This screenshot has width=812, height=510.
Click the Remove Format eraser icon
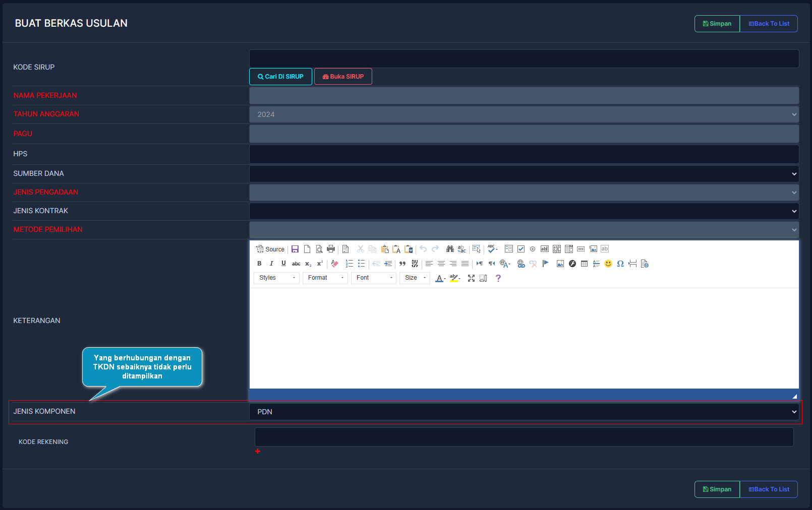tap(334, 264)
